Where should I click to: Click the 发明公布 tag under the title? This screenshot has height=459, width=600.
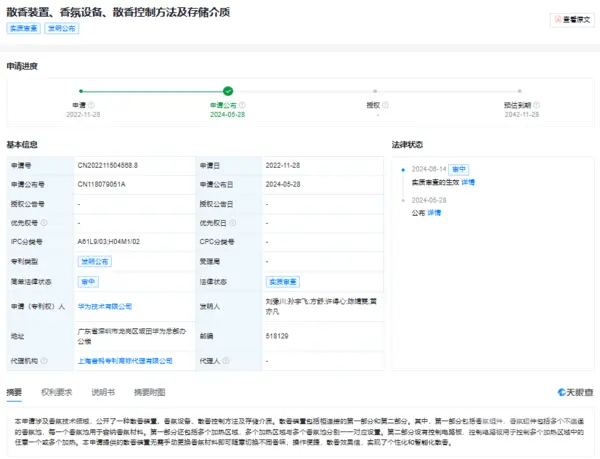pos(61,29)
